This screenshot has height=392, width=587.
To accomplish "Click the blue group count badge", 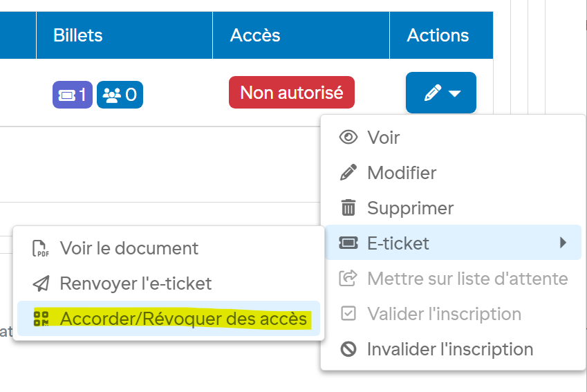I will click(120, 95).
